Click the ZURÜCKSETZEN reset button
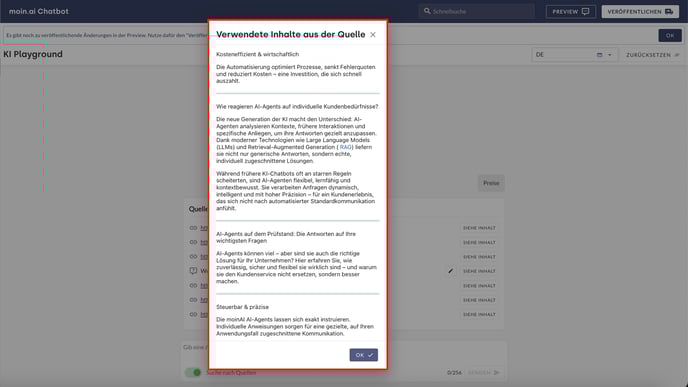The width and height of the screenshot is (688, 387). [652, 55]
